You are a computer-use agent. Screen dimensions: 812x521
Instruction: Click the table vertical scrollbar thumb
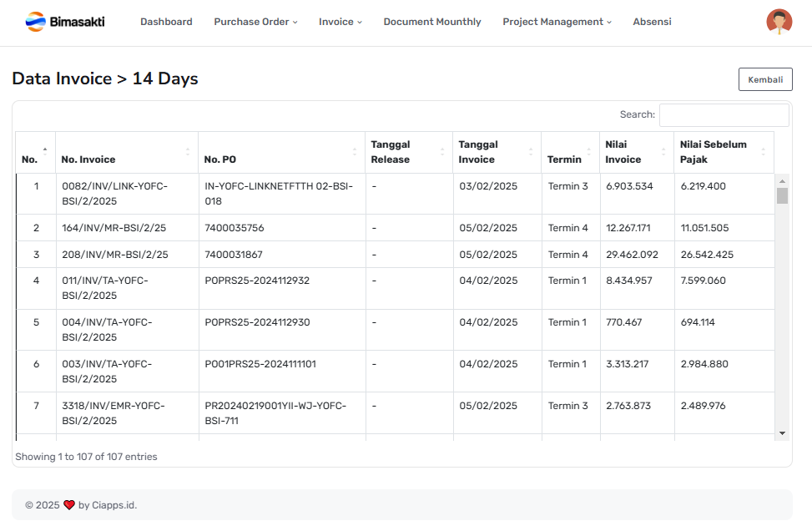782,196
